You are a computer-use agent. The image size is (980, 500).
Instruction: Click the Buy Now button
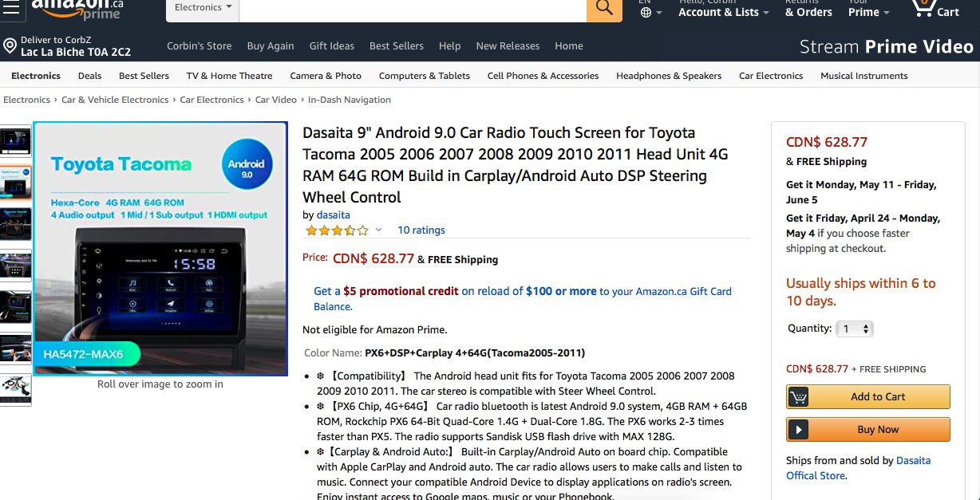coord(868,430)
